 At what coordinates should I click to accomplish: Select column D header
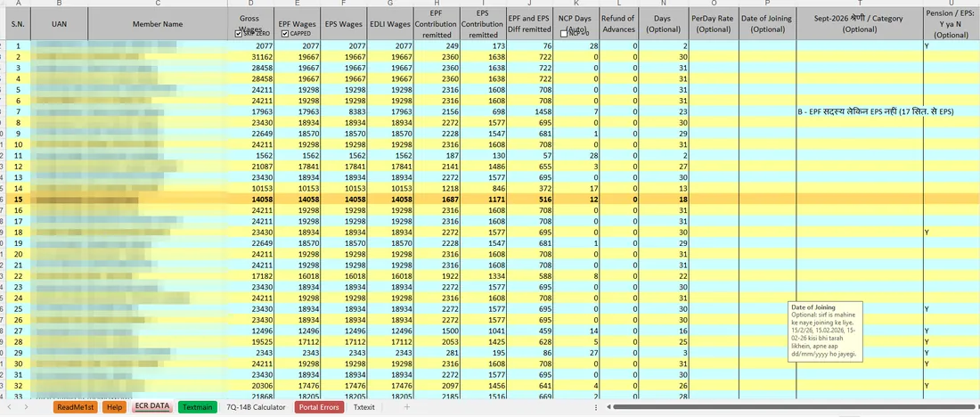click(x=249, y=4)
